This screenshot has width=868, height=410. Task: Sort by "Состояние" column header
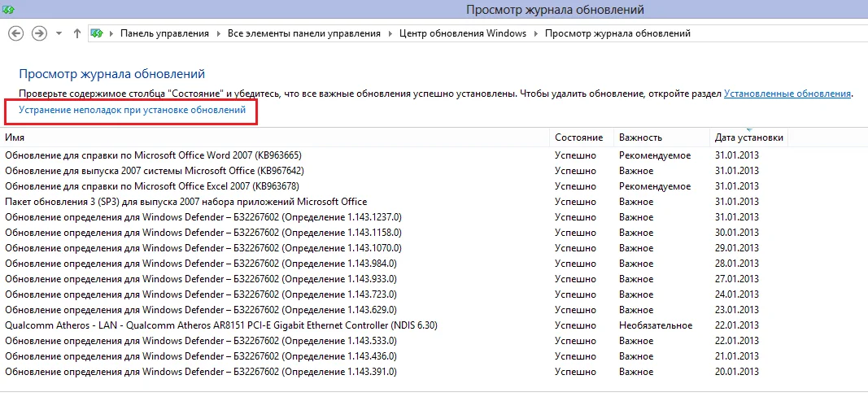point(582,137)
